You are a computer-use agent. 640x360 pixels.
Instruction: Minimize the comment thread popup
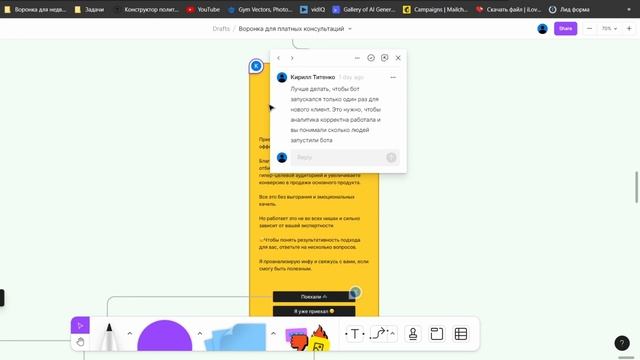click(x=357, y=58)
